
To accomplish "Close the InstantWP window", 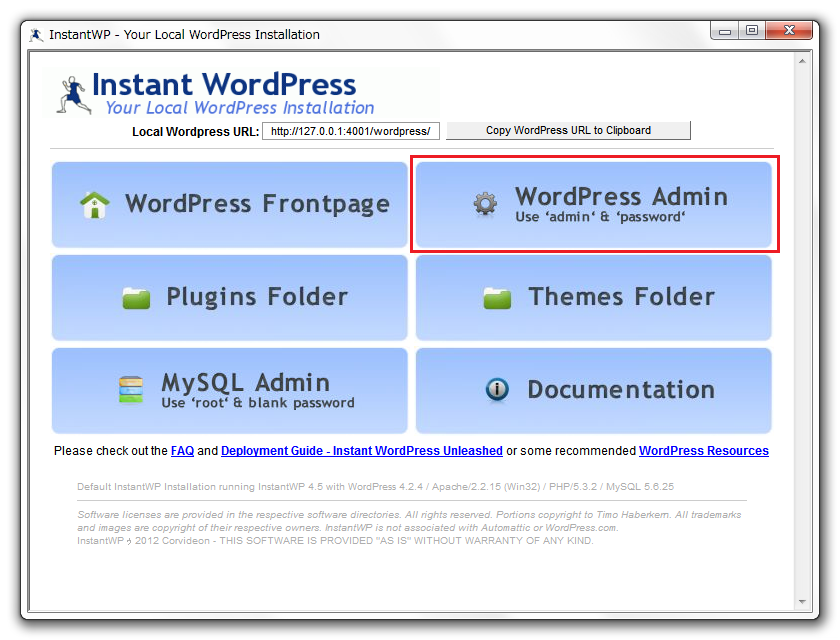I will click(x=789, y=31).
